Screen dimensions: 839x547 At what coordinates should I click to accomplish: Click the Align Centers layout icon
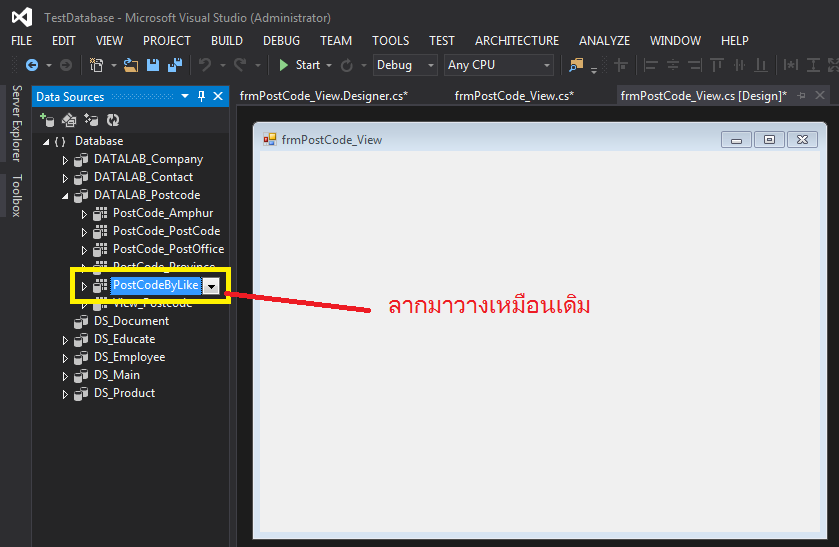pos(673,65)
